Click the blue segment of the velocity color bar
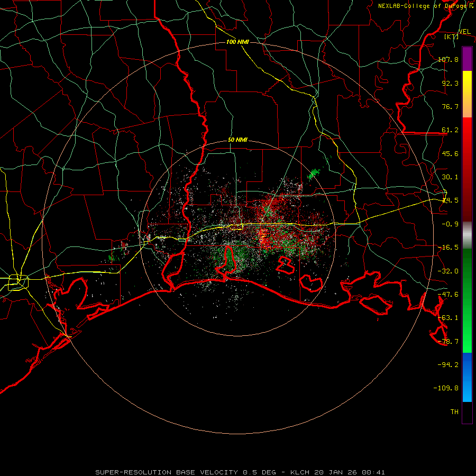This screenshot has width=476, height=476. [x=467, y=377]
